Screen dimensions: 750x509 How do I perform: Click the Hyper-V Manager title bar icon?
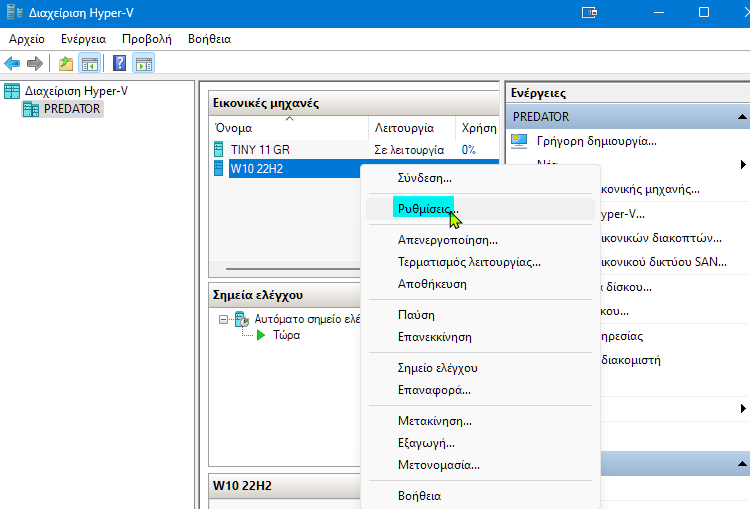14,12
